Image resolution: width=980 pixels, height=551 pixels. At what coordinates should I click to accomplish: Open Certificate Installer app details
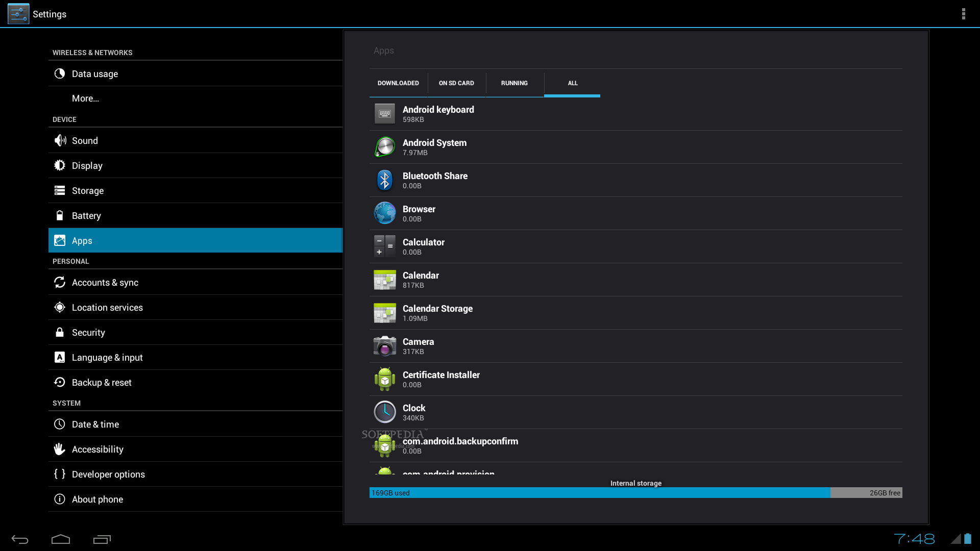click(636, 379)
